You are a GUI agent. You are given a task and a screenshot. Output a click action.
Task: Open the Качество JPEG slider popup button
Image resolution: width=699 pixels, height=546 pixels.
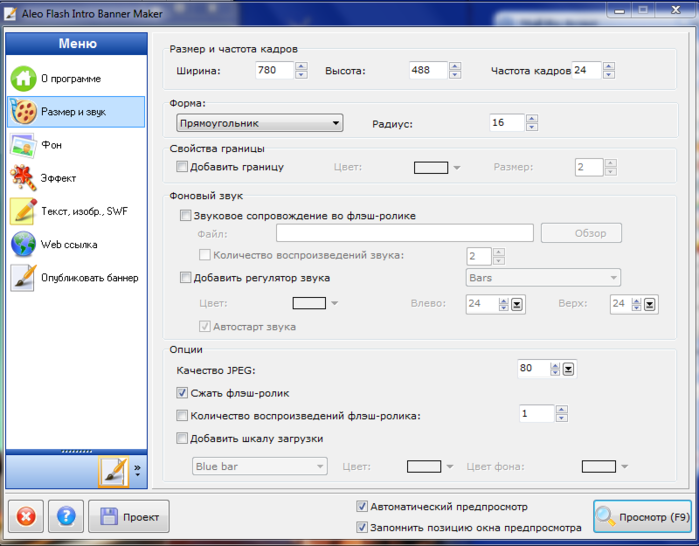tap(568, 369)
